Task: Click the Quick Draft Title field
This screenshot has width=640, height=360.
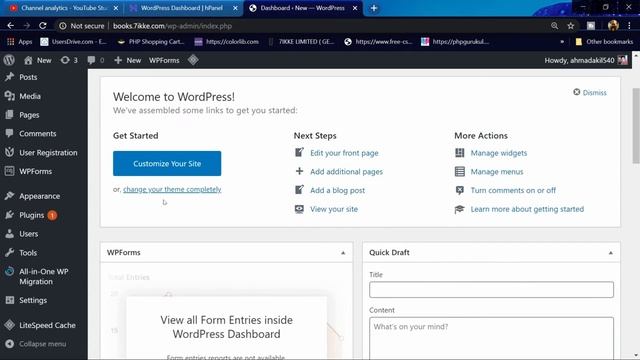Action: [491, 289]
